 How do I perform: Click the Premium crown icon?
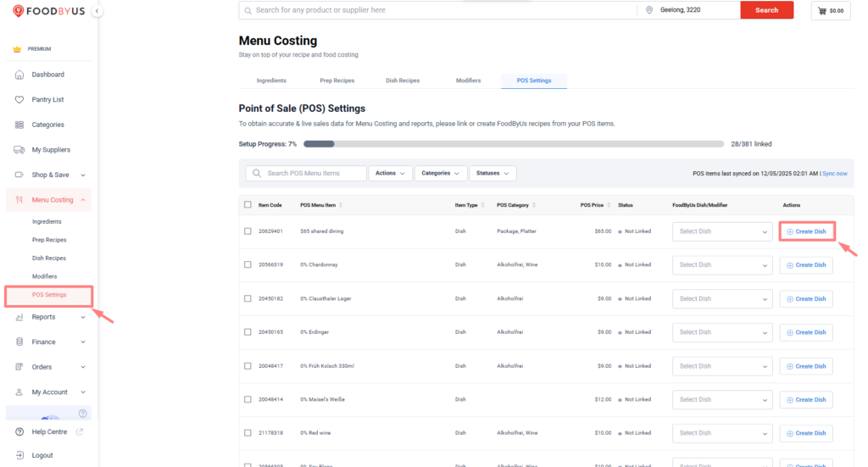pyautogui.click(x=17, y=48)
